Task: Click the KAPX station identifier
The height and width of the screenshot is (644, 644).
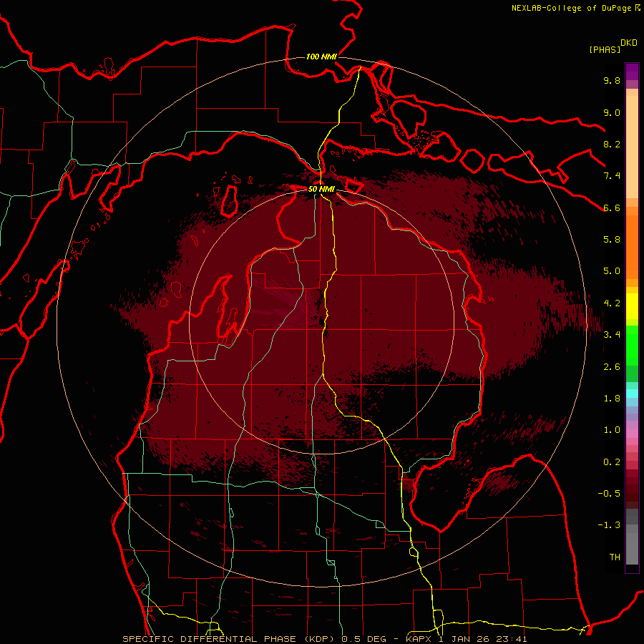Action: point(419,639)
